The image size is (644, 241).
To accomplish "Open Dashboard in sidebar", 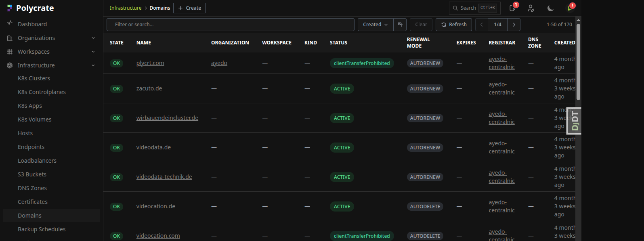I will (x=32, y=24).
